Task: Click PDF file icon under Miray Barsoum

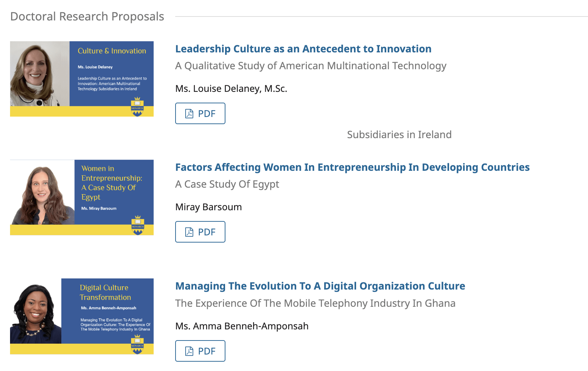Action: (x=189, y=232)
